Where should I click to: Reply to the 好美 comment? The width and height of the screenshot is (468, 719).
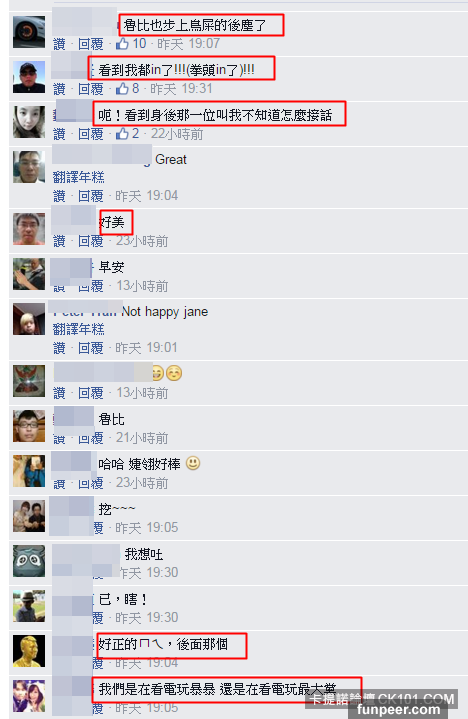[90, 241]
